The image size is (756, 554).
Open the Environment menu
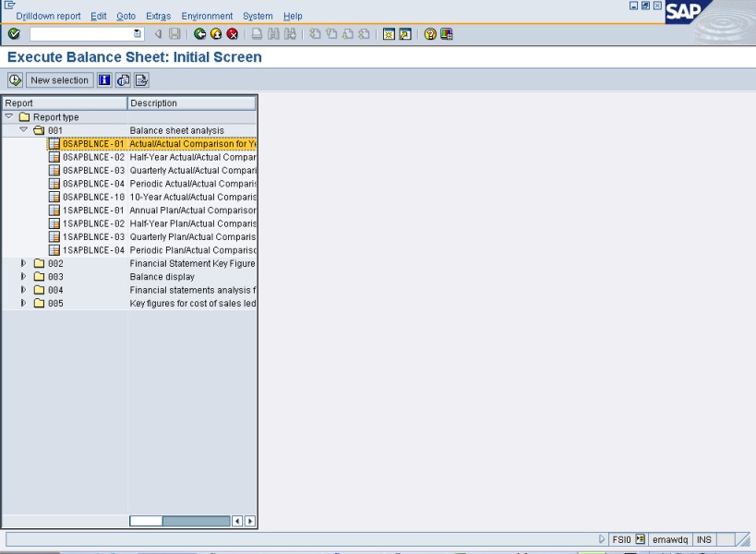207,17
